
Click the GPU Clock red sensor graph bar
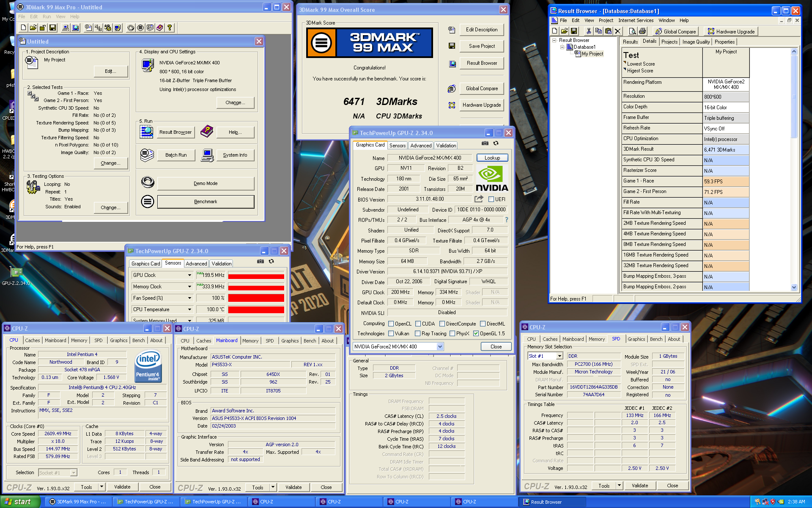[256, 276]
